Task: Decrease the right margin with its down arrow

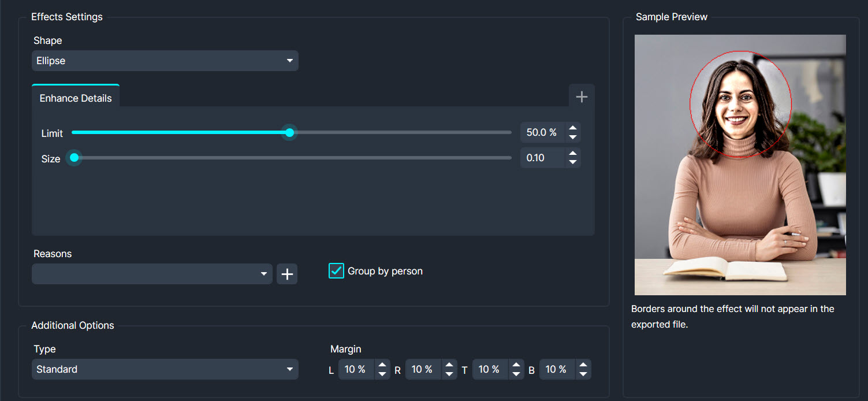Action: click(449, 373)
